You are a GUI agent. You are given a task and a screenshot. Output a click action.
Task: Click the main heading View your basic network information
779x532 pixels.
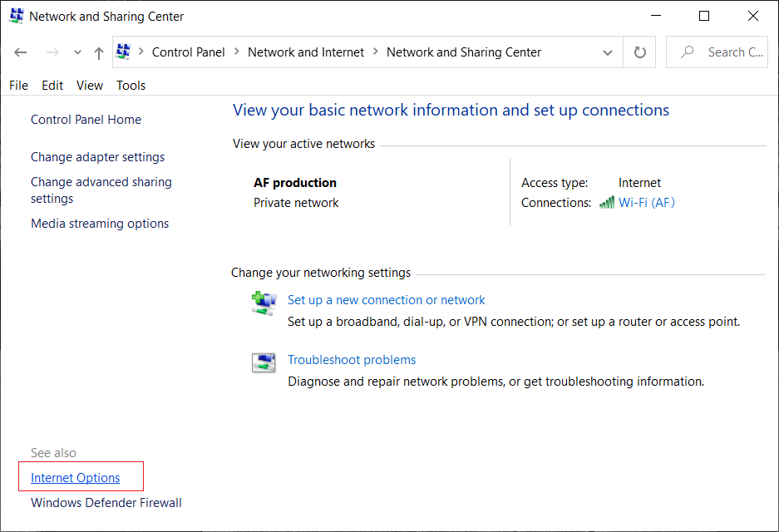pyautogui.click(x=451, y=111)
